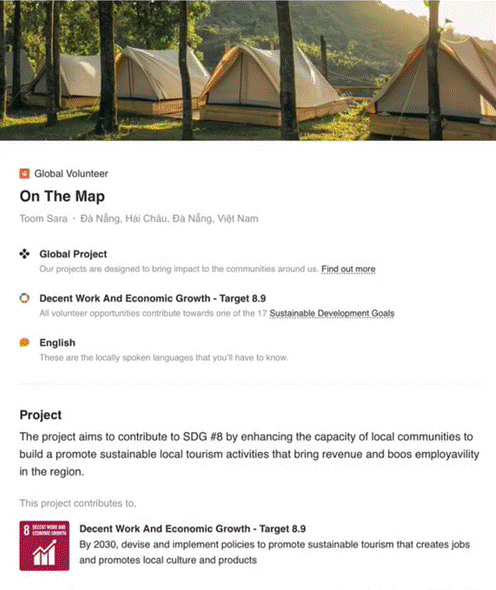The height and width of the screenshot is (590, 496).
Task: Click the Đà Nẵng location text
Action: [x=169, y=219]
